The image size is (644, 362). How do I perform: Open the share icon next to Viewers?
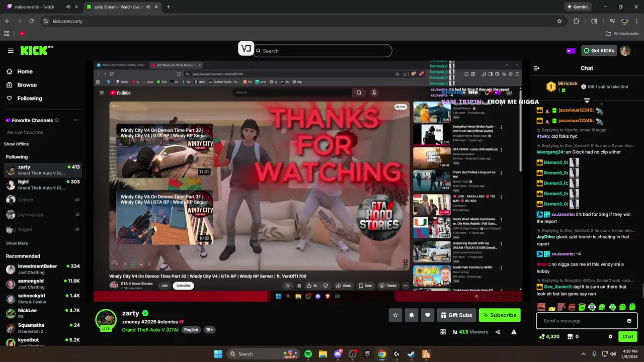point(498,332)
